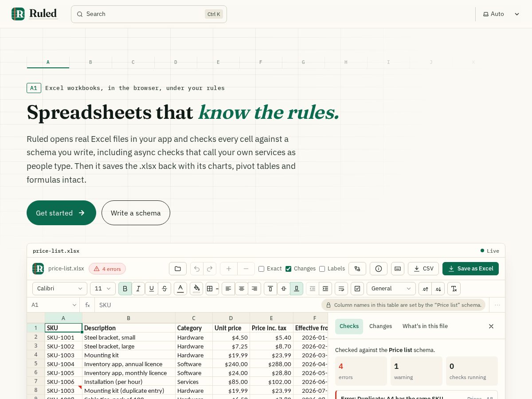This screenshot has width=532, height=399.
Task: Click the redo arrow icon
Action: tap(210, 269)
